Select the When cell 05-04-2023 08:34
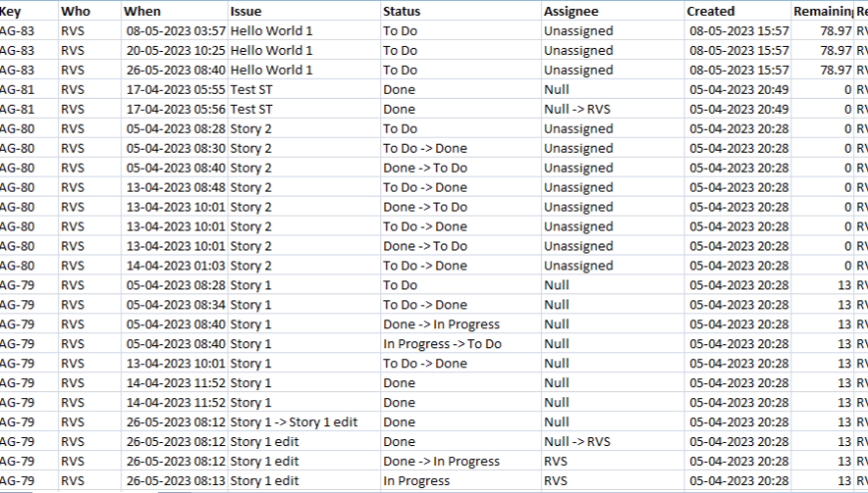Screen dimensions: 868x493 coord(176,305)
